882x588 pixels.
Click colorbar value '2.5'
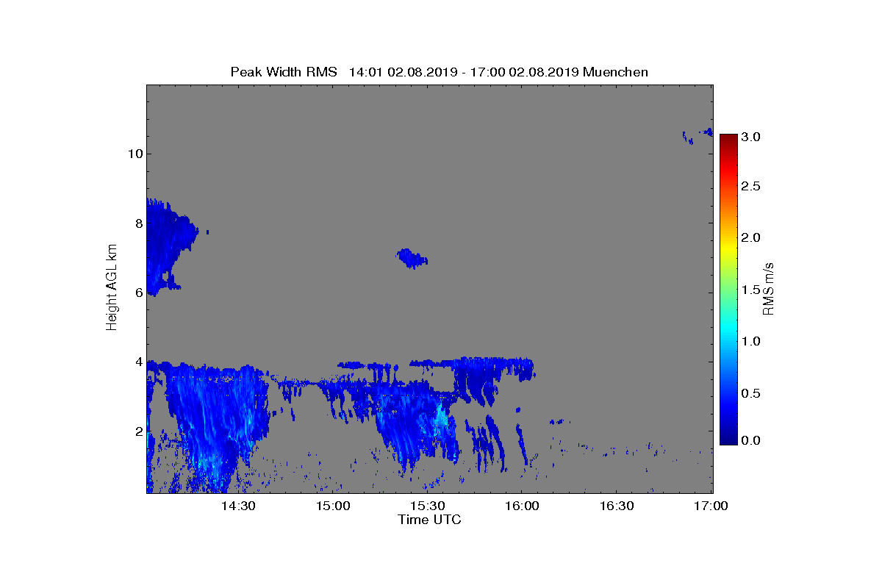(750, 187)
